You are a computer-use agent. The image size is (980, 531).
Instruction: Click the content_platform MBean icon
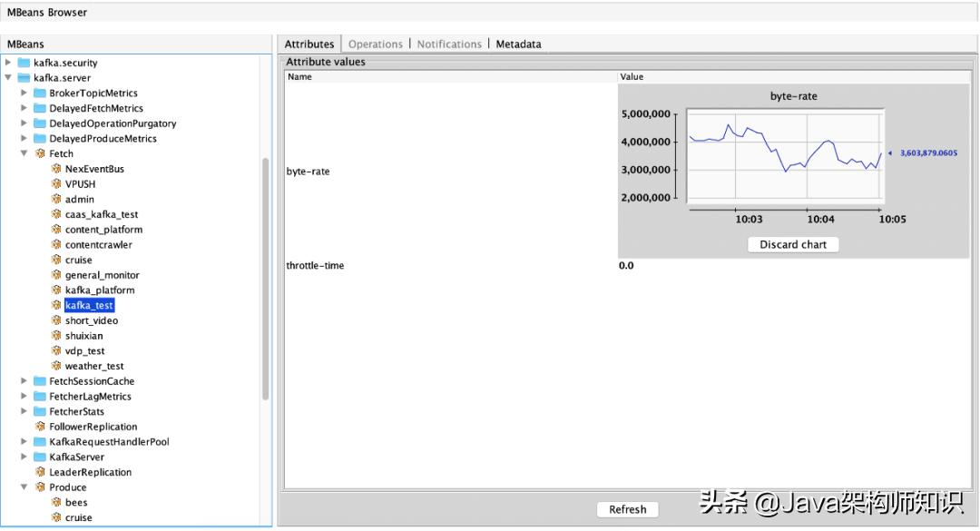[56, 230]
